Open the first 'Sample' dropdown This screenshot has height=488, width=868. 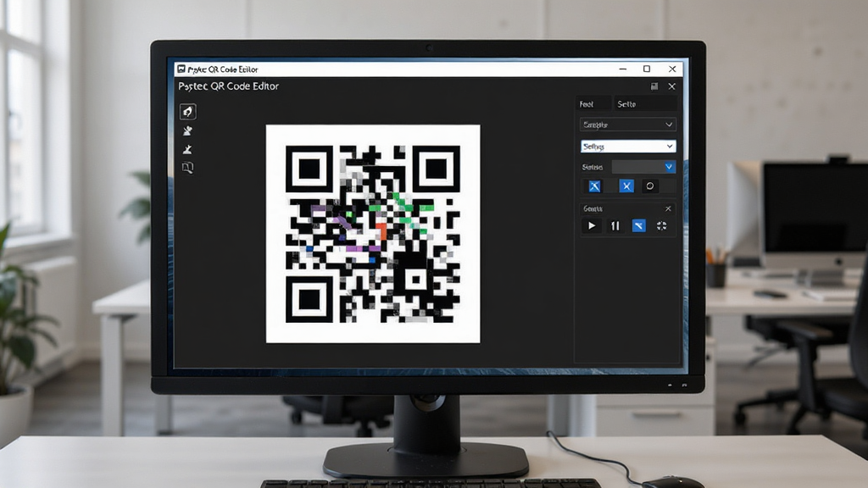628,125
